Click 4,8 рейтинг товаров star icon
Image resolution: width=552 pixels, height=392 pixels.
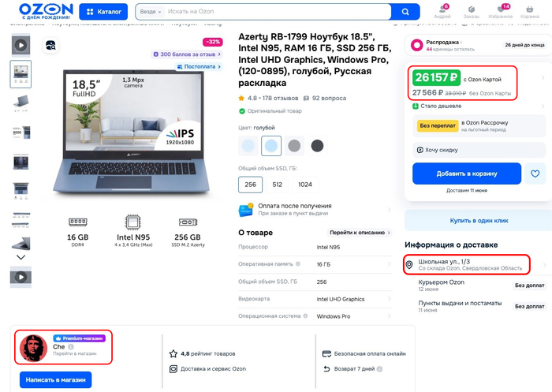coord(173,353)
